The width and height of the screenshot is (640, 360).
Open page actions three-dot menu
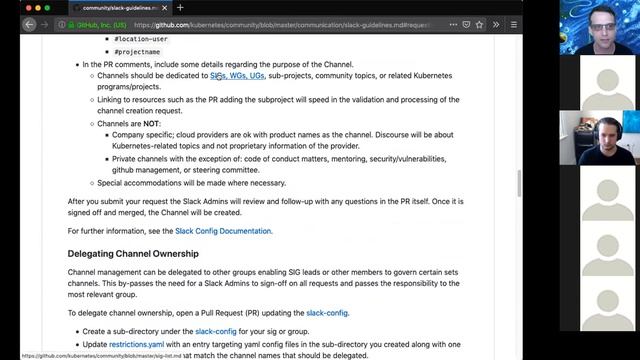click(453, 25)
